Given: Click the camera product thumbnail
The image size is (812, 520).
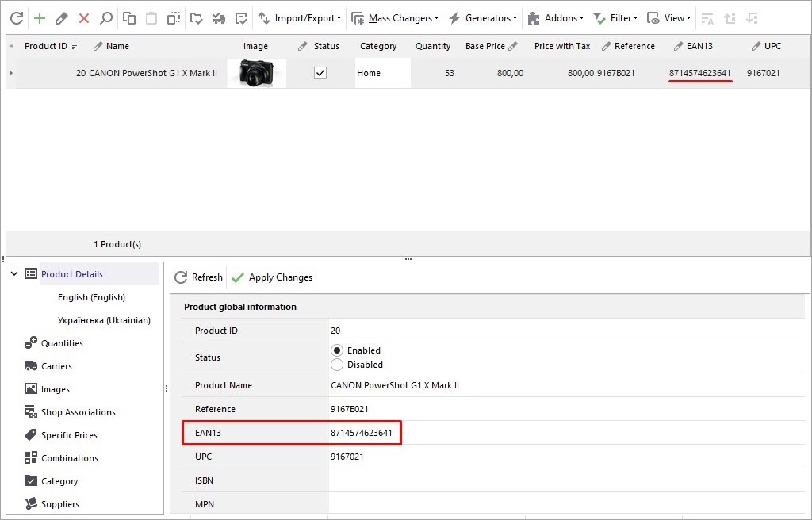Looking at the screenshot, I should click(x=257, y=73).
